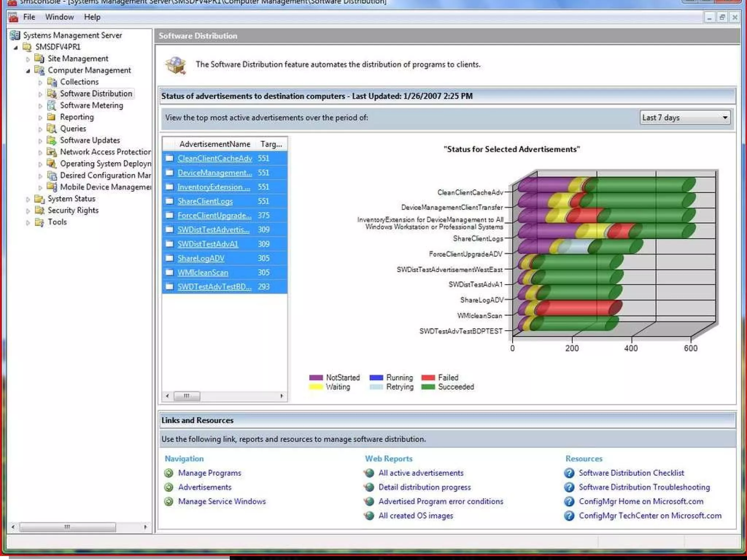Open the File menu
This screenshot has width=747, height=560.
[29, 17]
